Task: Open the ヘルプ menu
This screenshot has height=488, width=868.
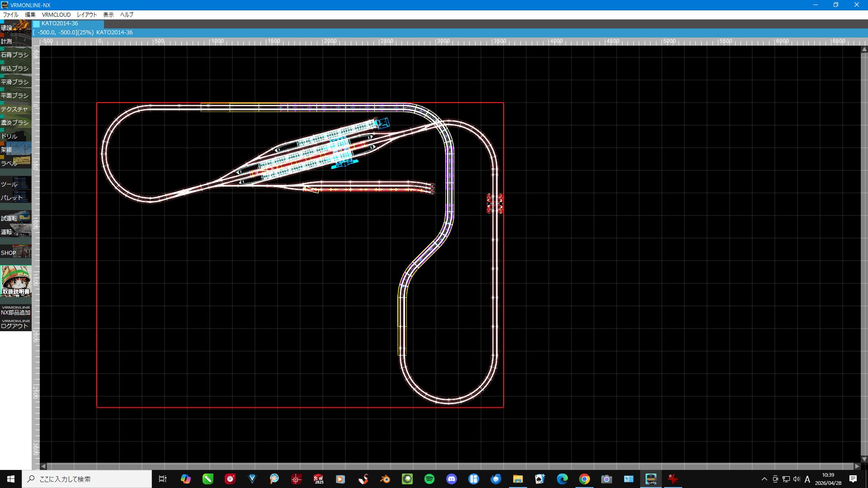Action: click(127, 14)
